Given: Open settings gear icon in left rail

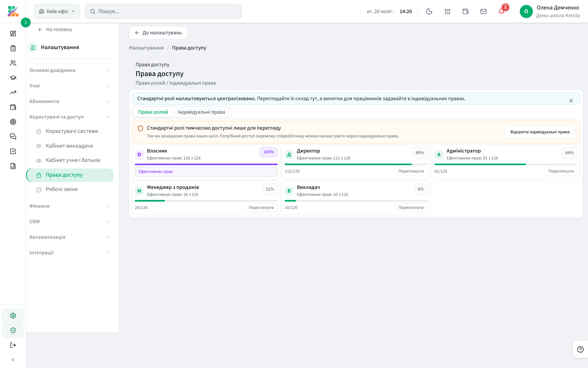Looking at the screenshot, I should (13, 316).
